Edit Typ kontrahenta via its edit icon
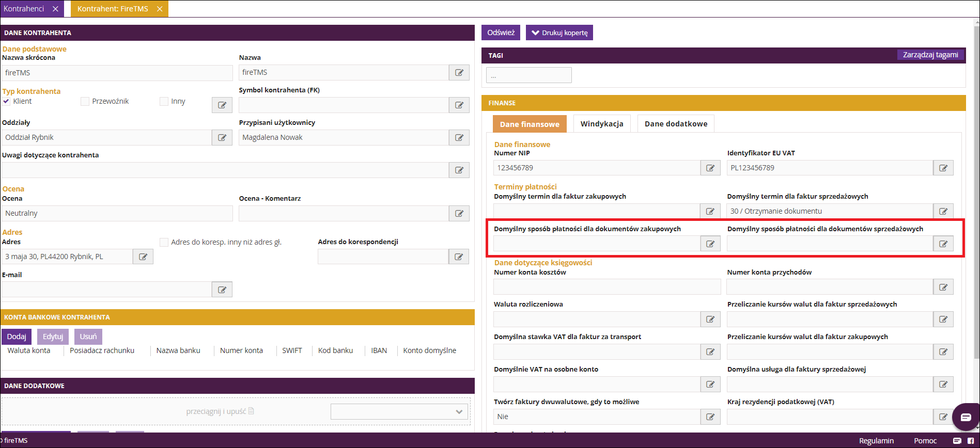980x448 pixels. [222, 105]
